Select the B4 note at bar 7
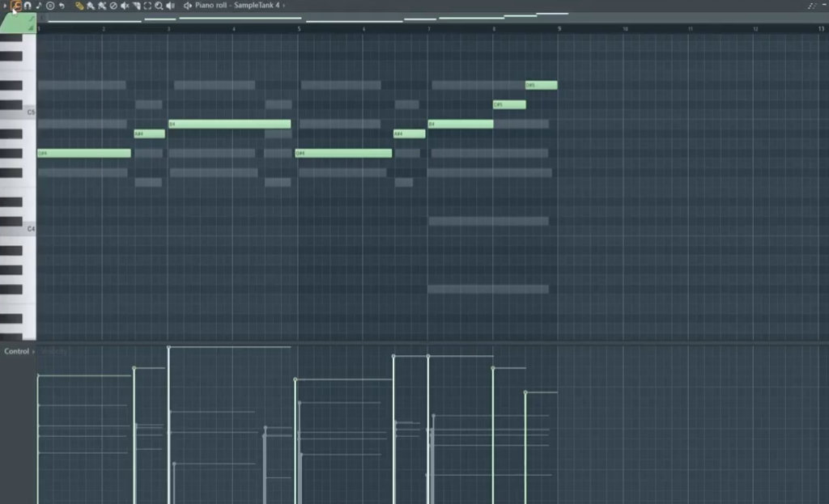Viewport: 829px width, 504px height. (x=461, y=124)
